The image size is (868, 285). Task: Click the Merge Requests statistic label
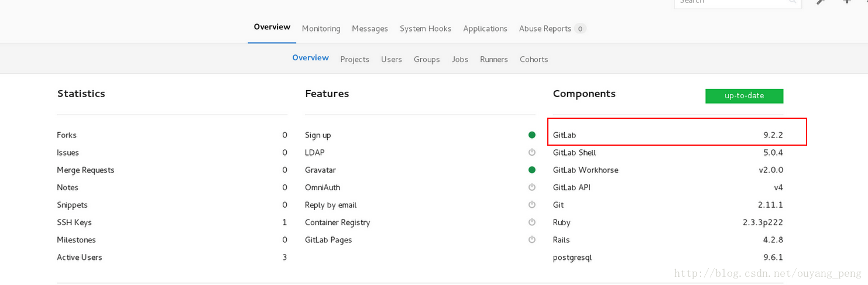click(85, 170)
